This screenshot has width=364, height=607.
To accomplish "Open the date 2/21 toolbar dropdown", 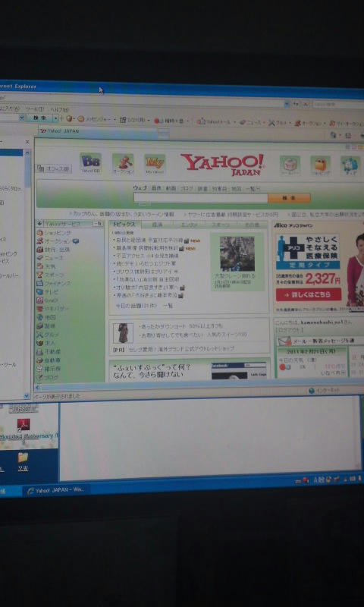I will (148, 121).
